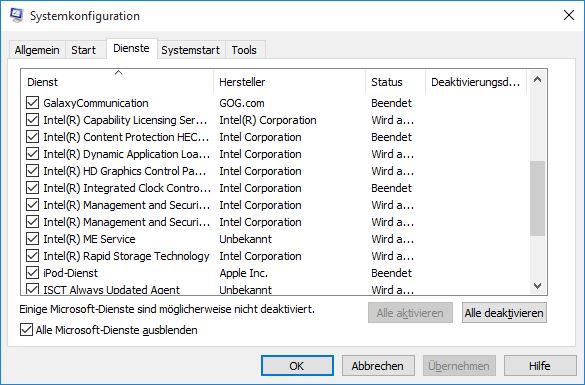Uncheck Intel(R) ME Service checkbox
The image size is (585, 385).
pos(32,239)
